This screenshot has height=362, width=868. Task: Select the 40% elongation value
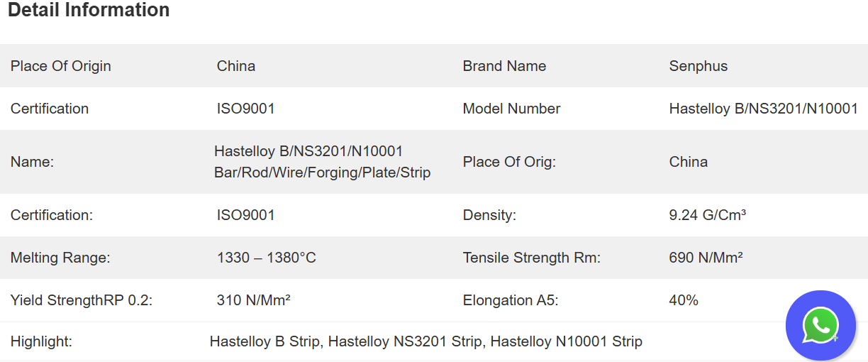(x=684, y=300)
